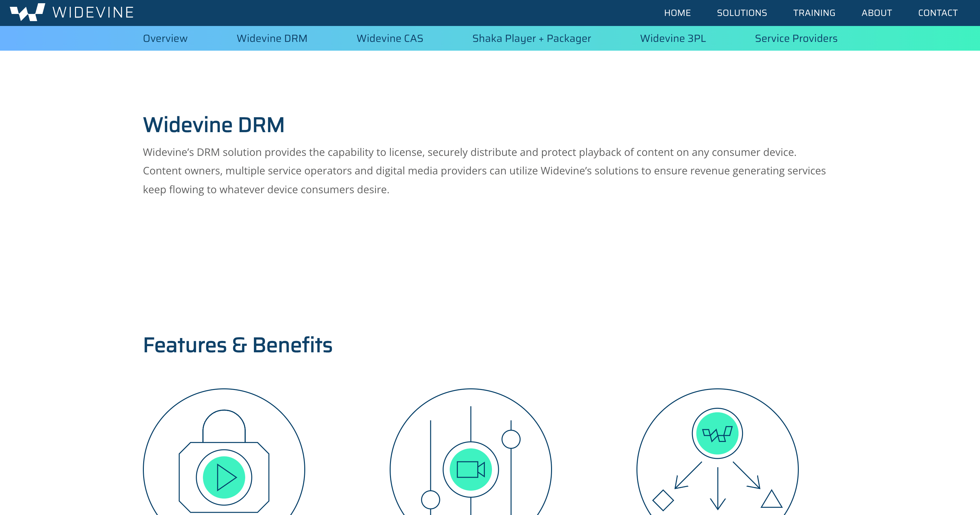Click the Features & Benefits heading
Image resolution: width=980 pixels, height=515 pixels.
pos(238,345)
